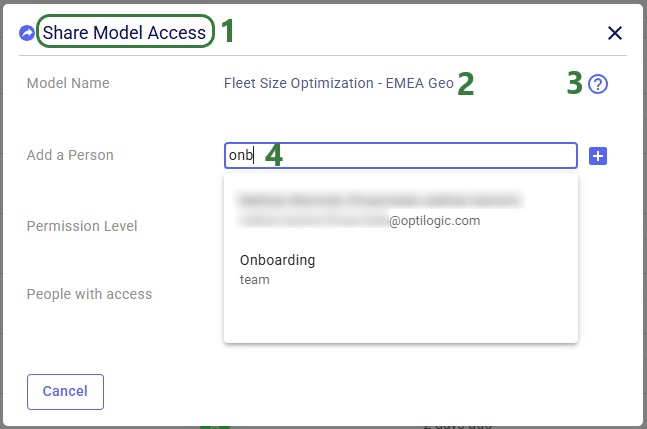Click the Cancel button
This screenshot has width=647, height=429.
[x=65, y=391]
